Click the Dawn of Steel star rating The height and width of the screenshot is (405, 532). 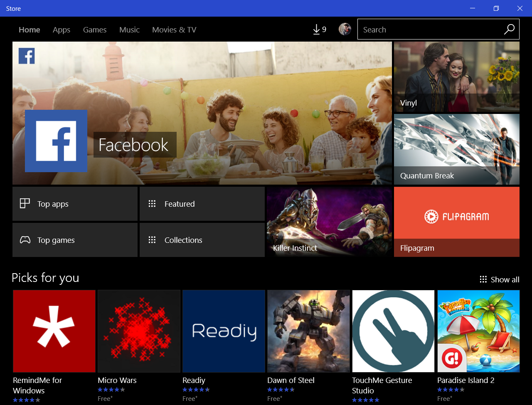point(281,390)
